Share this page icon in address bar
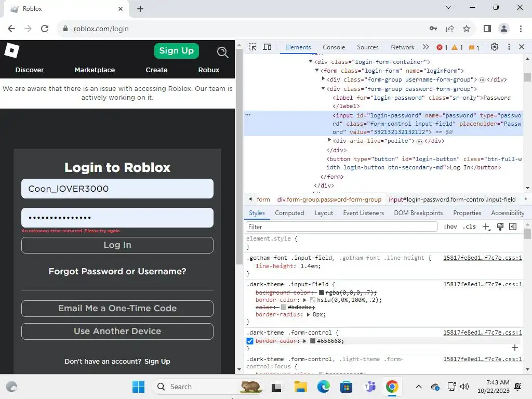 click(450, 29)
